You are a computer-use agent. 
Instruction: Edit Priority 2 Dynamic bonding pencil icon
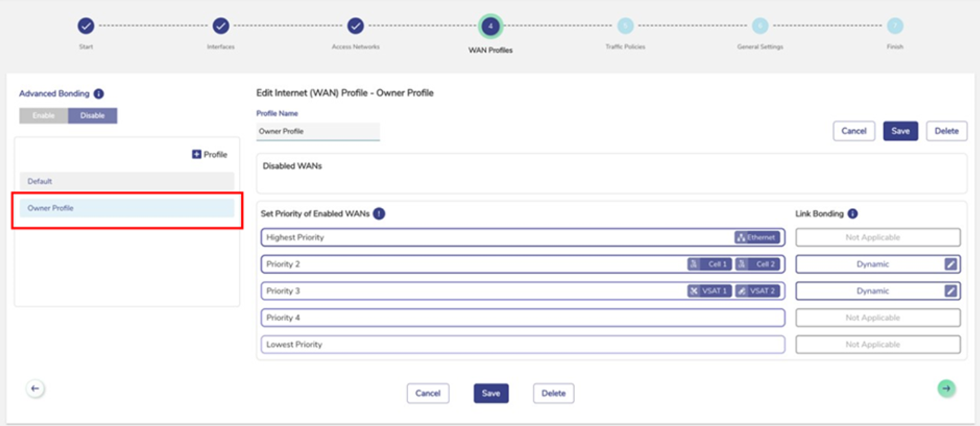950,264
